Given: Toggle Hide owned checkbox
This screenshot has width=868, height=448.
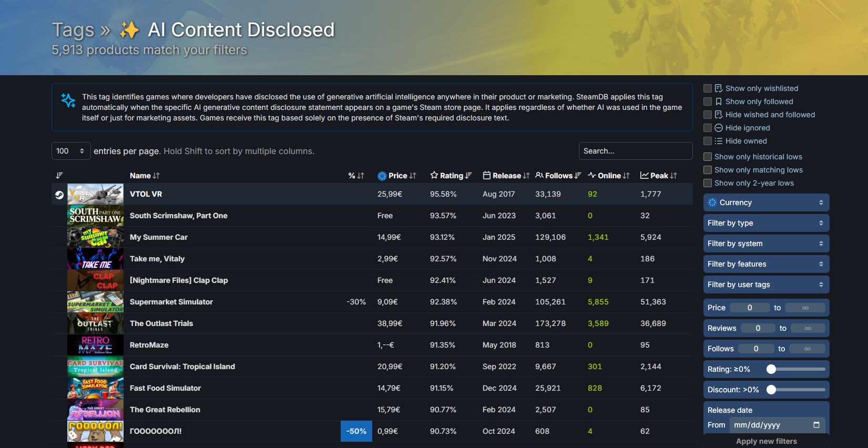Looking at the screenshot, I should 708,141.
